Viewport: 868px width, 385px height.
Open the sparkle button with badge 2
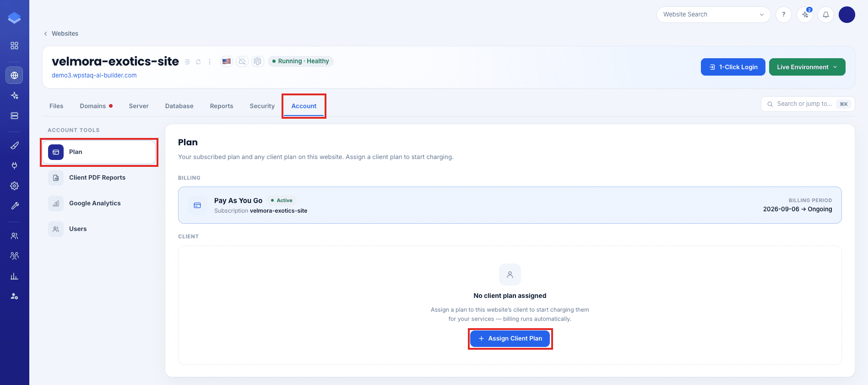click(805, 15)
